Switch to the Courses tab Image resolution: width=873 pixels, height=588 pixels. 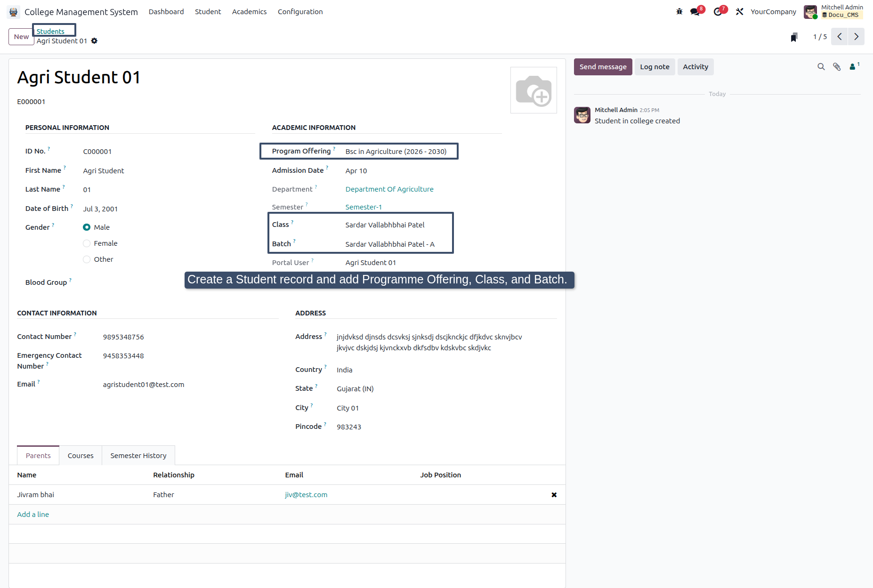[x=81, y=456]
